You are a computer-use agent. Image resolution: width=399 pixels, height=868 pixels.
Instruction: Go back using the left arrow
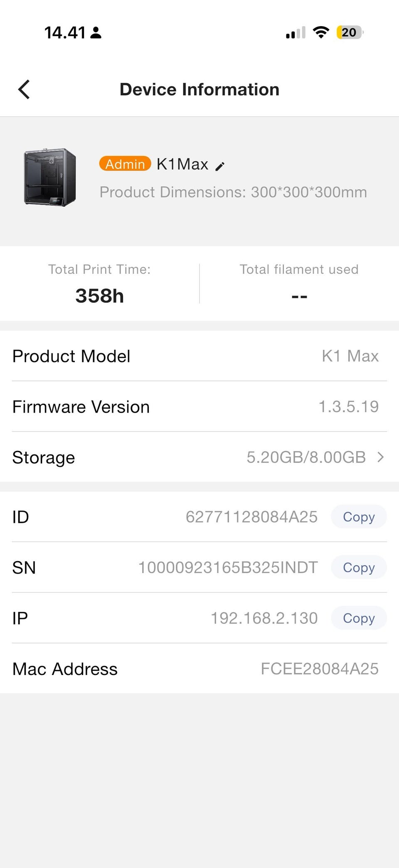coord(24,89)
